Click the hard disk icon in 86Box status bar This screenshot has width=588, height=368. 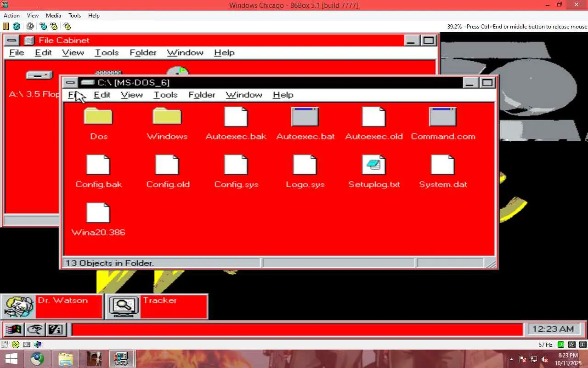pos(27,345)
